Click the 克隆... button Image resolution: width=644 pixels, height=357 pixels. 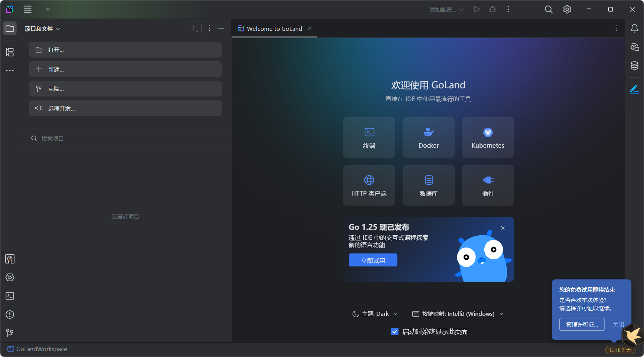(125, 89)
